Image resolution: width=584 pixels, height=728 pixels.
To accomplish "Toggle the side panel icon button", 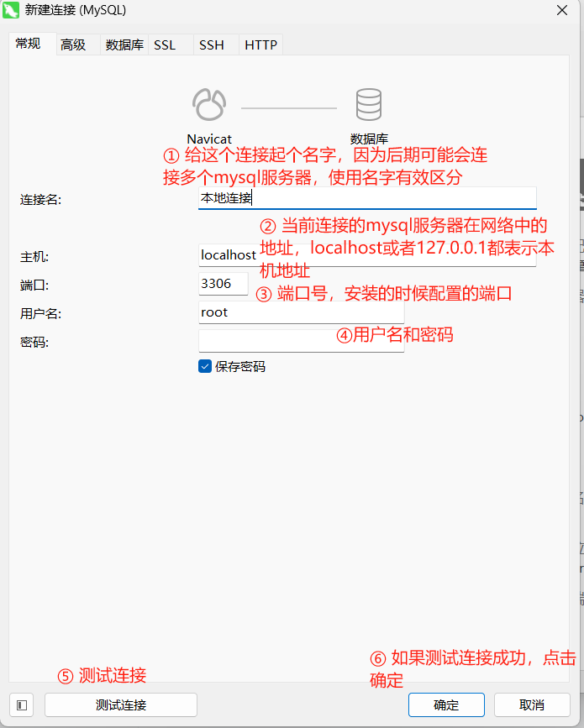I will (21, 705).
